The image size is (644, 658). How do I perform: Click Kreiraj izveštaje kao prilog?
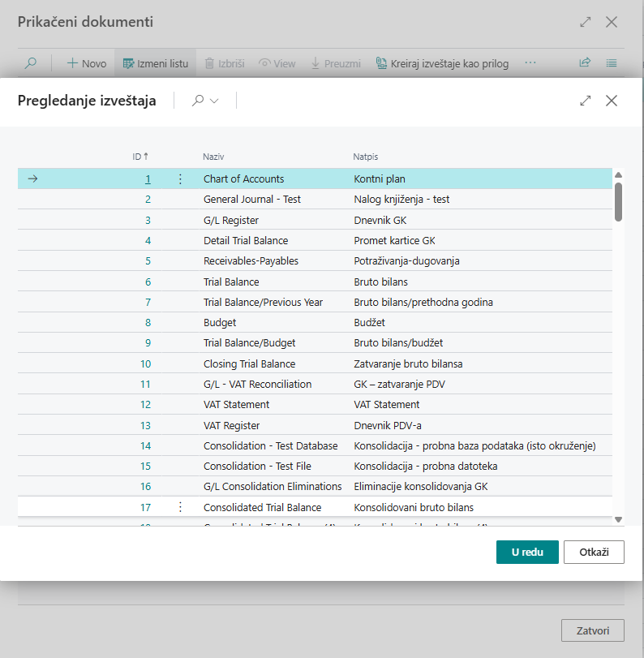click(442, 63)
